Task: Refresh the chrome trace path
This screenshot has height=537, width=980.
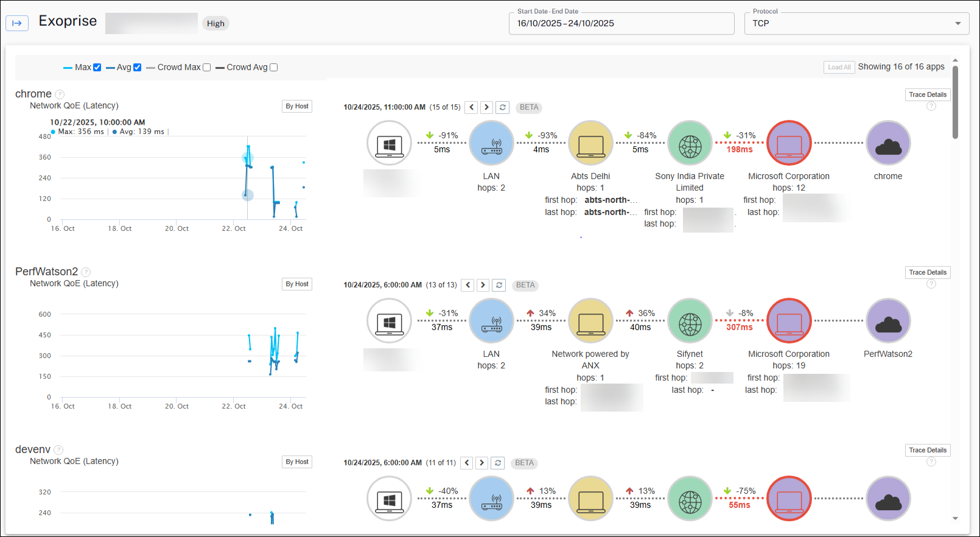Action: [502, 107]
